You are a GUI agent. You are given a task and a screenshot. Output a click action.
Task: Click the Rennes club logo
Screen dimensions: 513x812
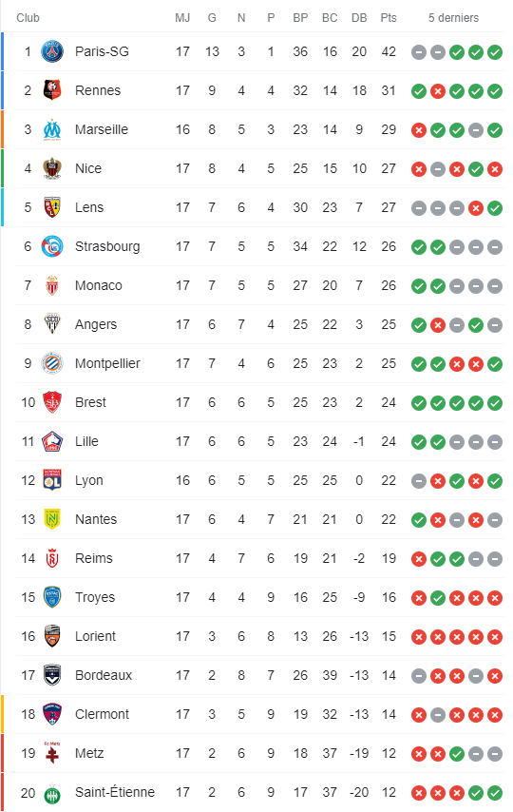pyautogui.click(x=51, y=90)
